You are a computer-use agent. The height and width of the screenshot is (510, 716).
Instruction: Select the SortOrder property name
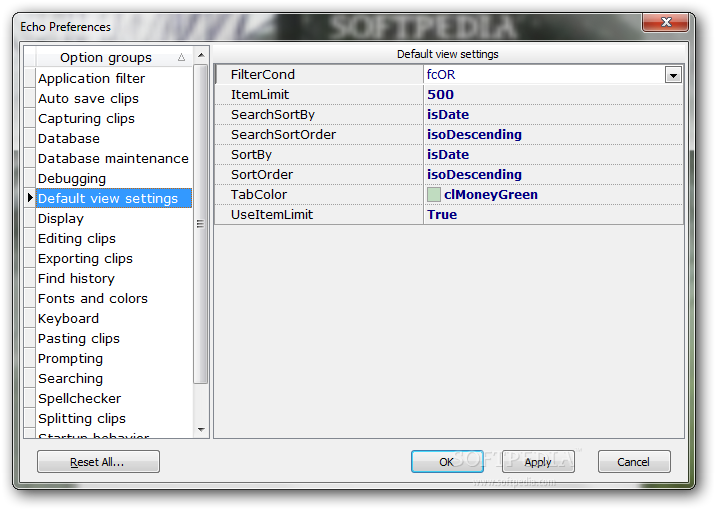[x=262, y=174]
